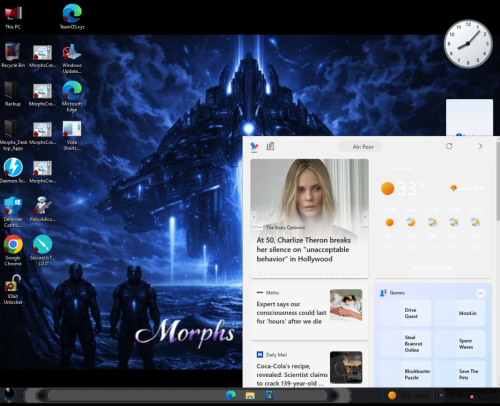Open File Explorer from the taskbar
Image resolution: width=500 pixels, height=406 pixels.
250,396
